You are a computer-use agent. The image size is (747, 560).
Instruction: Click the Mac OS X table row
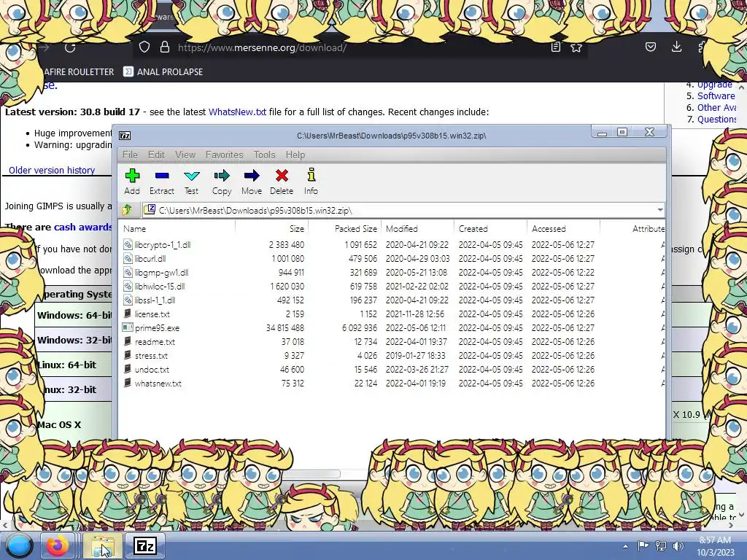74,424
